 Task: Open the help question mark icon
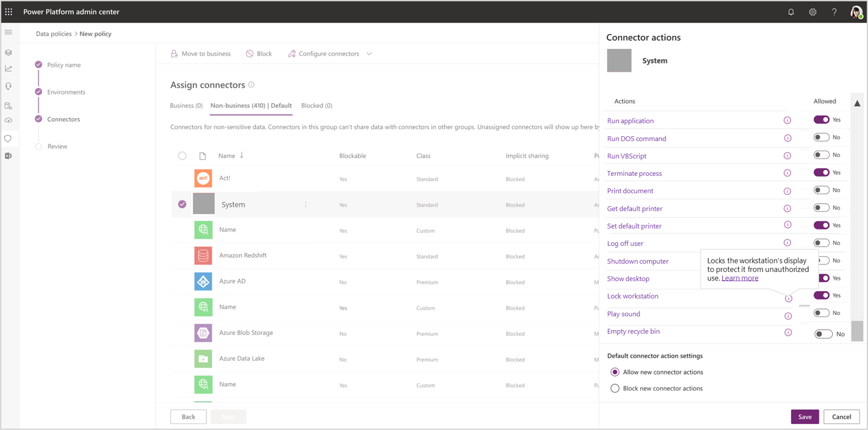tap(834, 12)
